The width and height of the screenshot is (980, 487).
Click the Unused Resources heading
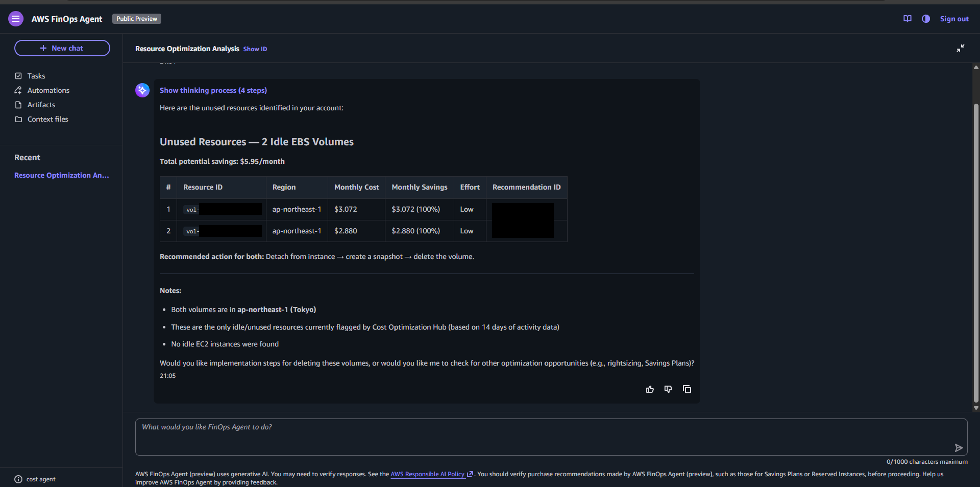256,142
